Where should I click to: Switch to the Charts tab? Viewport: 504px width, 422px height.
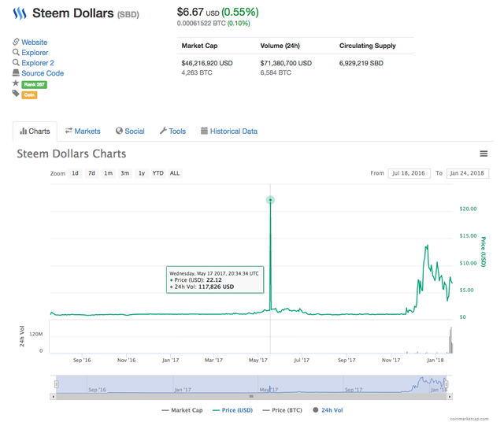(x=35, y=131)
